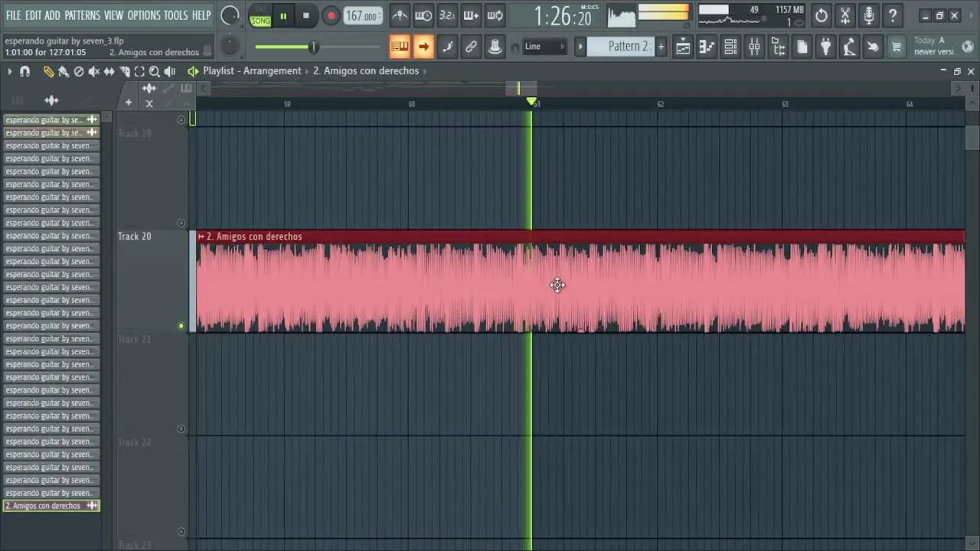Toggle mute on Track 20 green dot
The height and width of the screenshot is (551, 980).
(x=181, y=326)
